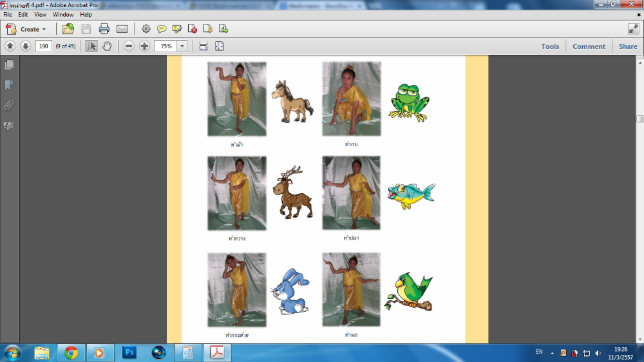This screenshot has width=644, height=362.
Task: Open the Signatures panel in sidebar
Action: 9,126
